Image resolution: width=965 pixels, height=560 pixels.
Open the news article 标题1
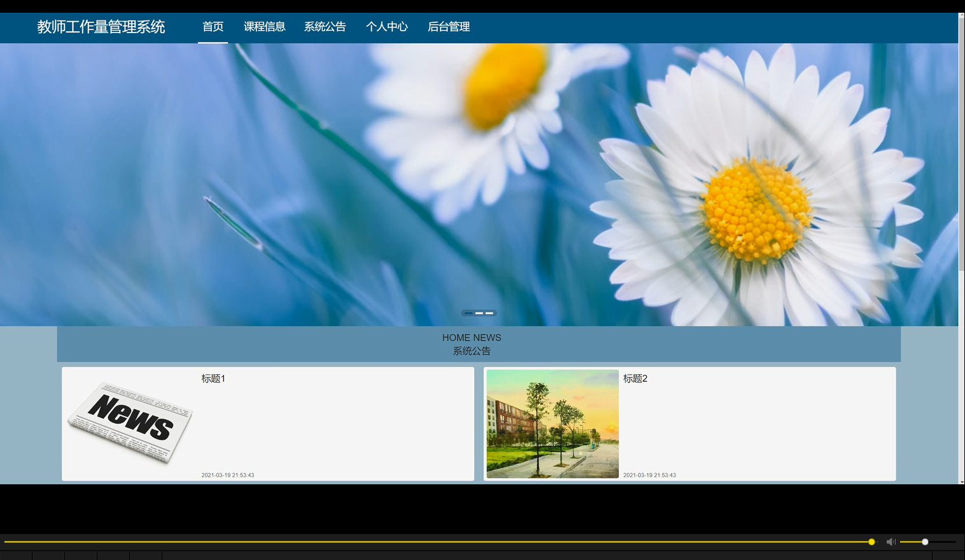point(213,378)
